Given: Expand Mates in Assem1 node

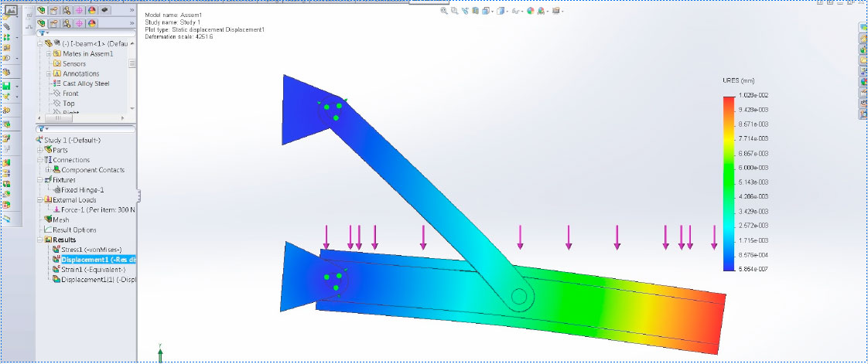Looking at the screenshot, I should [49, 54].
